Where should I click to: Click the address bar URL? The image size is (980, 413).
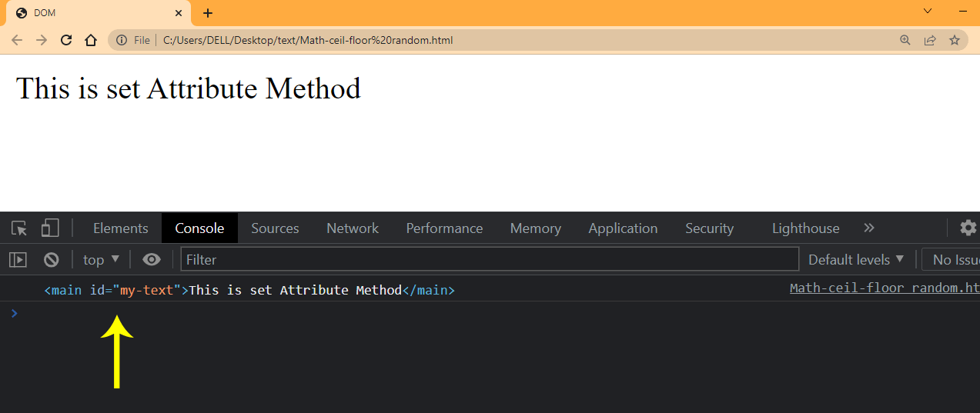pyautogui.click(x=308, y=40)
